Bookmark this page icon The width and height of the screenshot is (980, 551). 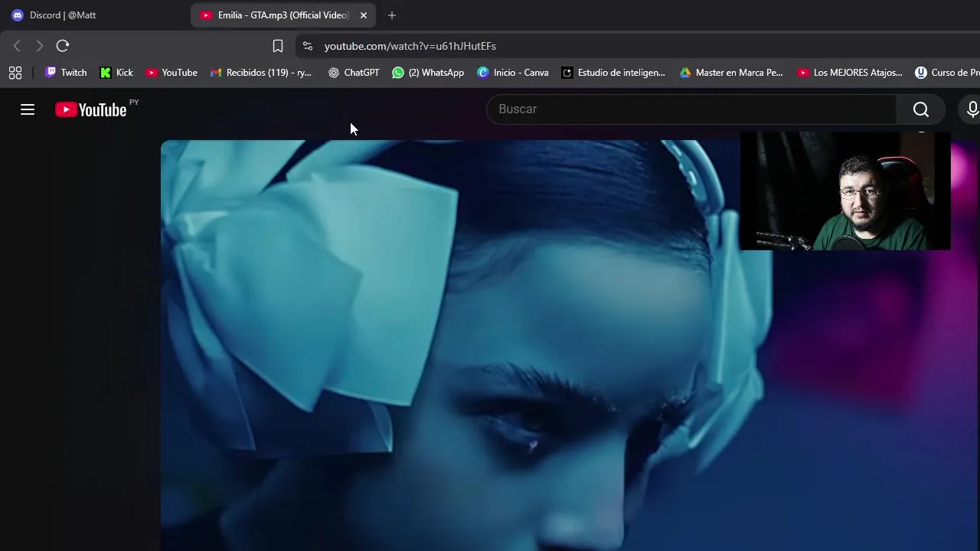(278, 46)
